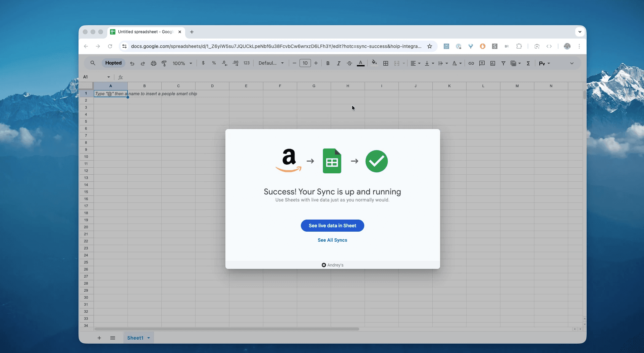Open the Chrome three-dot menu
The image size is (644, 353).
coord(579,46)
